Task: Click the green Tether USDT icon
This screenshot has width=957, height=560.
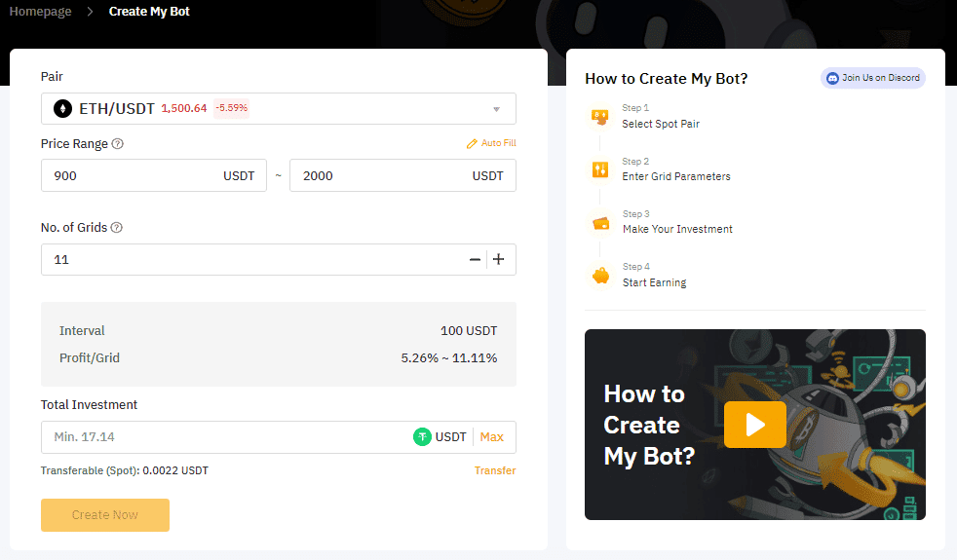Action: (x=422, y=436)
